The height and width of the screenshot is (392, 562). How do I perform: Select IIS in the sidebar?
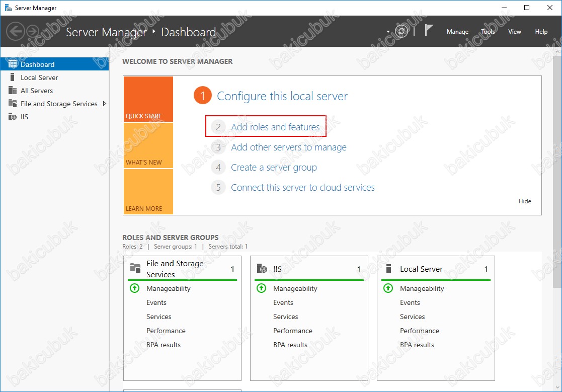tap(54, 117)
